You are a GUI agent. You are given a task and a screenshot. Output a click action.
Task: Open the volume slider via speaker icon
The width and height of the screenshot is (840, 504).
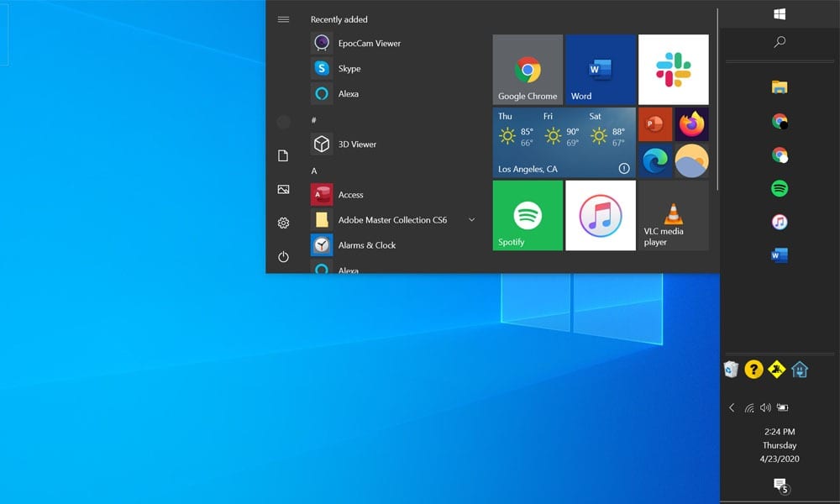(x=765, y=407)
